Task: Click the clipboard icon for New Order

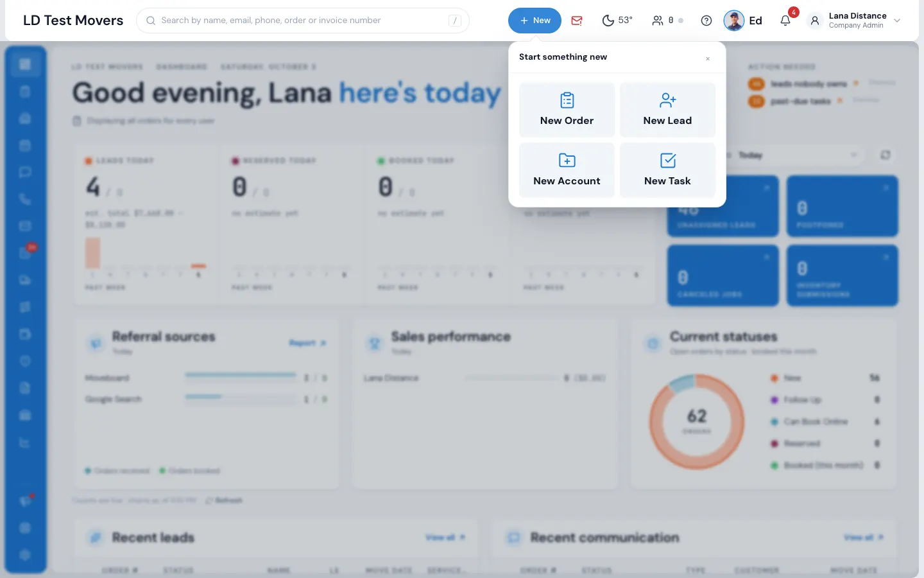Action: click(567, 100)
